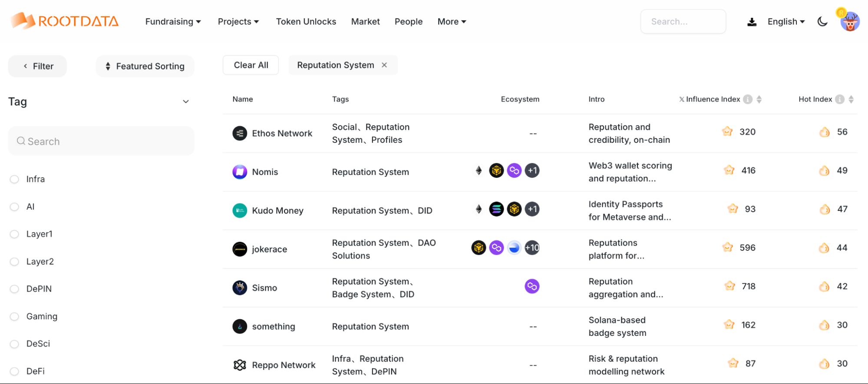Click influence value 596 in jokerace row
The height and width of the screenshot is (384, 868).
[747, 248]
